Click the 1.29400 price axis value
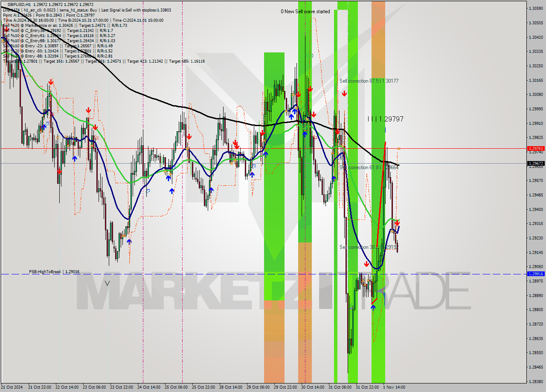 pos(536,209)
